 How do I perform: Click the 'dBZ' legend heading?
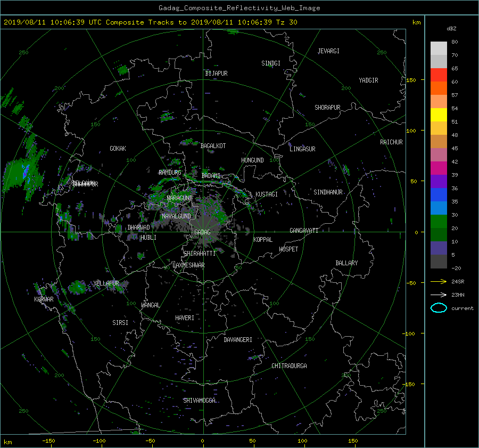pyautogui.click(x=451, y=28)
